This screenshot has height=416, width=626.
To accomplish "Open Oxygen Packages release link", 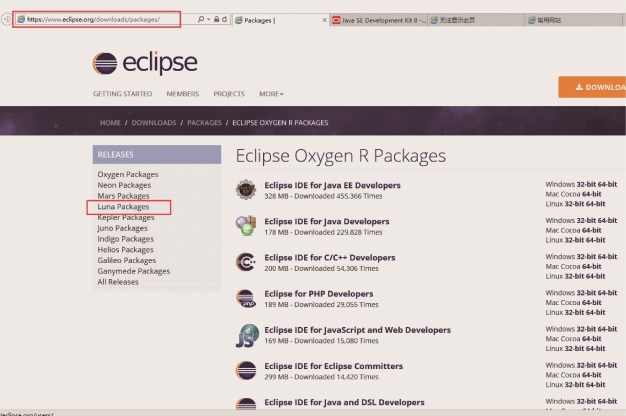I will point(128,174).
